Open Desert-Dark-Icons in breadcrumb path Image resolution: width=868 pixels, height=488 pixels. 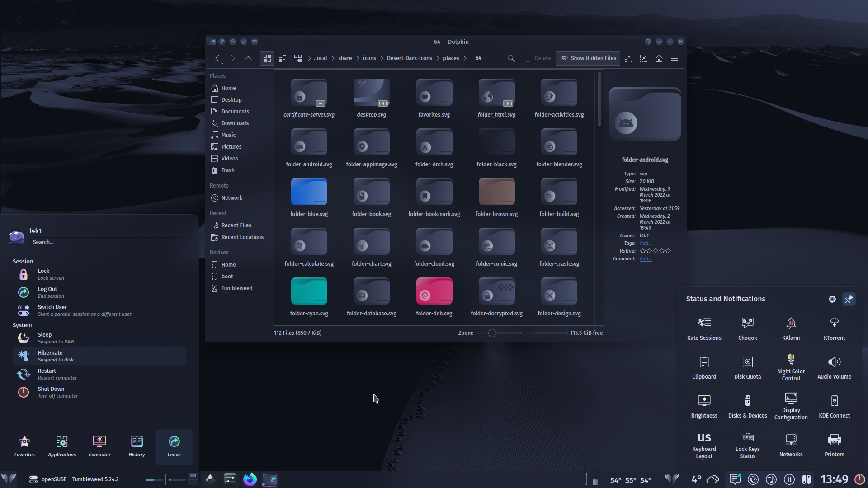[410, 58]
